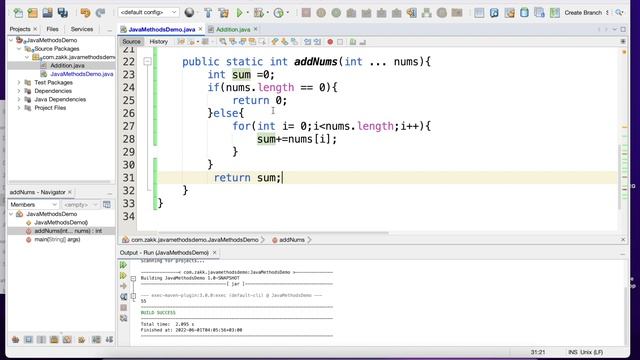
Task: Collapse the Source Packages node
Action: pyautogui.click(x=19, y=49)
